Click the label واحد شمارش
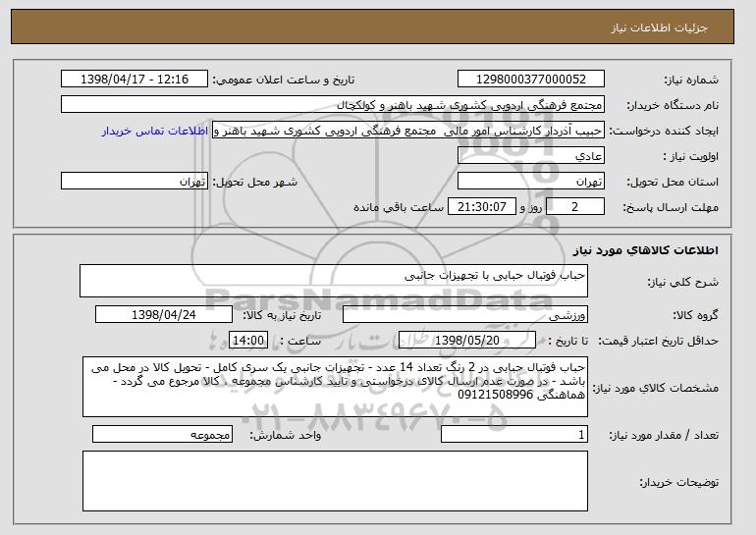This screenshot has height=535, width=756. tap(285, 435)
